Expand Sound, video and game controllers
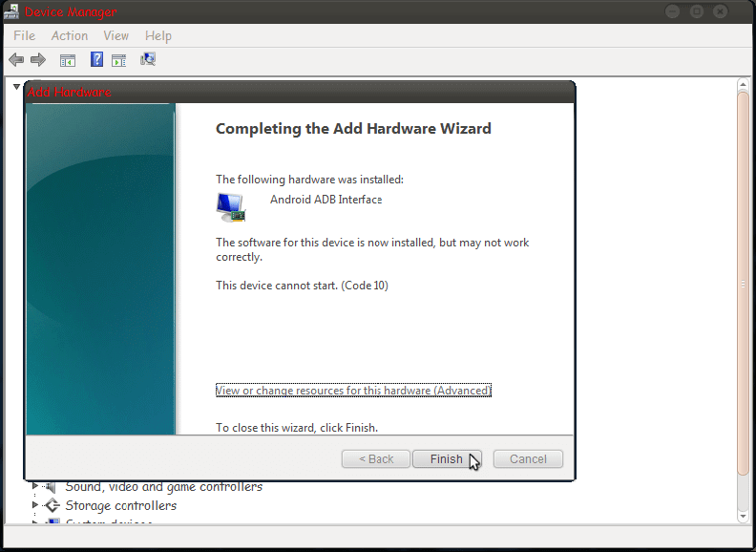The width and height of the screenshot is (756, 552). point(35,486)
